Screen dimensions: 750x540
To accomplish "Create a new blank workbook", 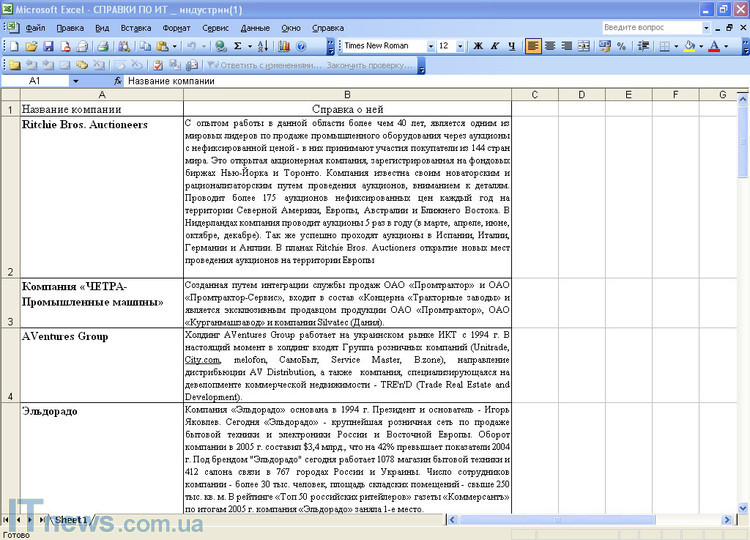I will [x=14, y=46].
